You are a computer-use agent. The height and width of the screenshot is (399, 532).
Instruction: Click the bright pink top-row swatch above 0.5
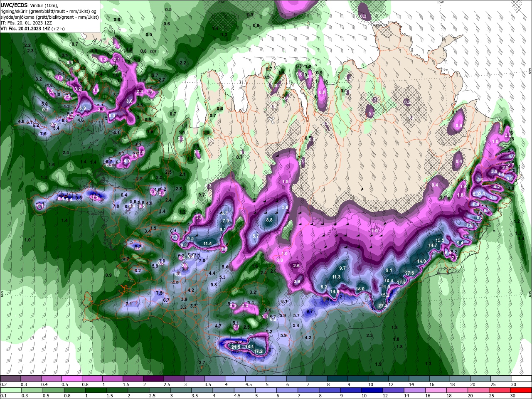(x=71, y=379)
